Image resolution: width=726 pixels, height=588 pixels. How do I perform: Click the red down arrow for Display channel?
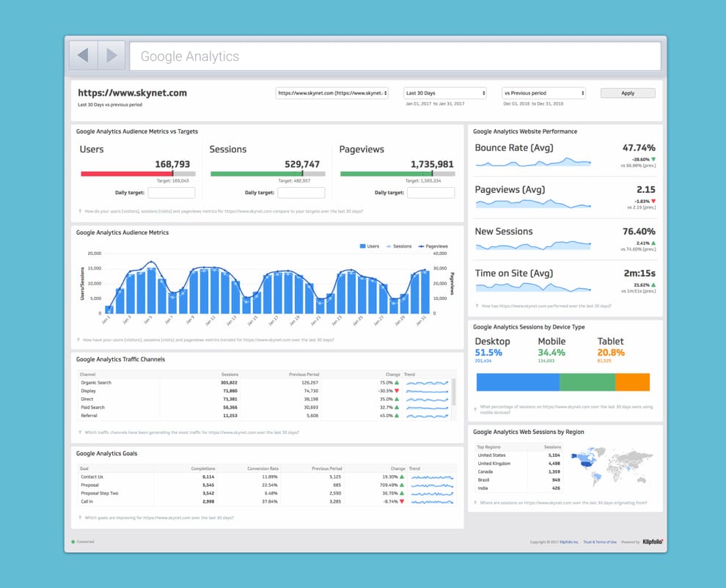pos(397,391)
